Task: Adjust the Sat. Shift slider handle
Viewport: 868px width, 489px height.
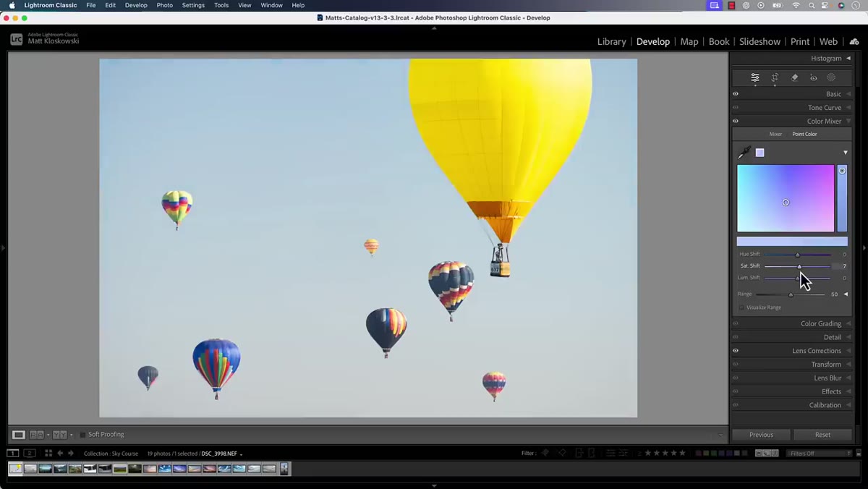Action: tap(799, 266)
